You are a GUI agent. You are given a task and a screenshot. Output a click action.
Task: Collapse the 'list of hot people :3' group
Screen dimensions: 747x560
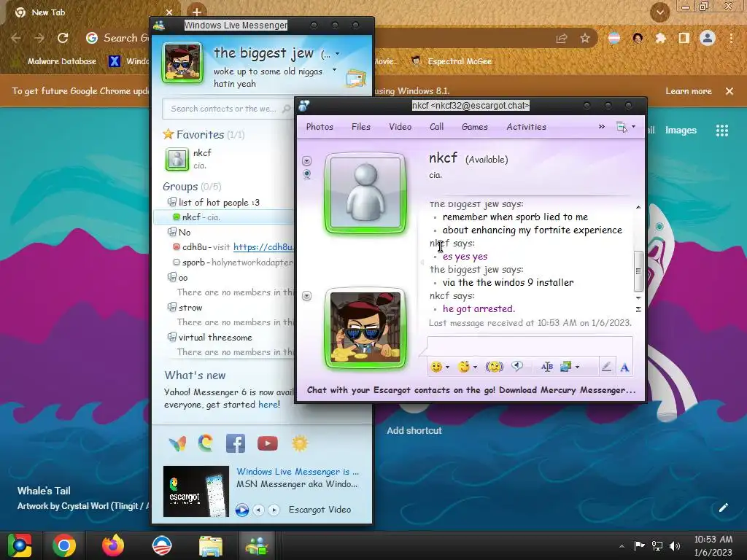[172, 203]
